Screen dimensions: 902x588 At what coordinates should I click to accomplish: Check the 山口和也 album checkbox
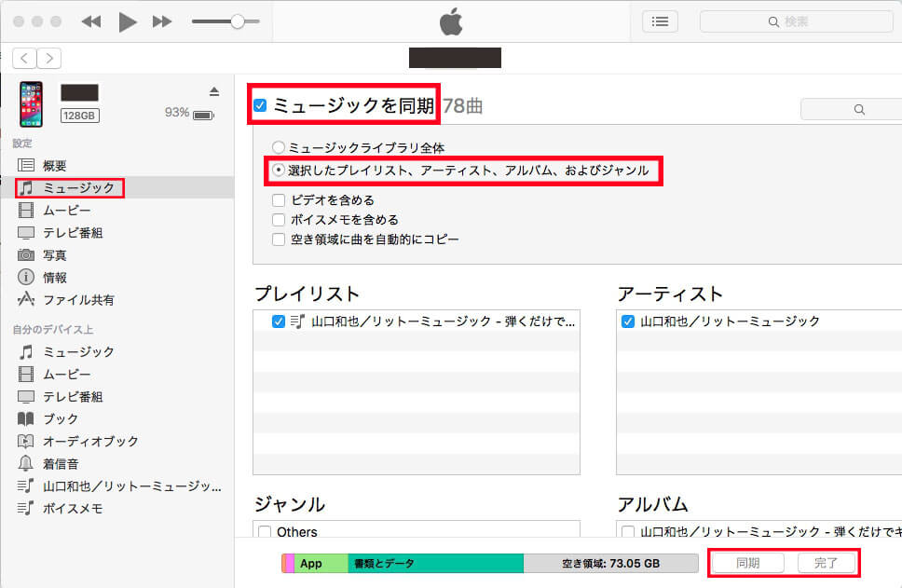[x=628, y=531]
